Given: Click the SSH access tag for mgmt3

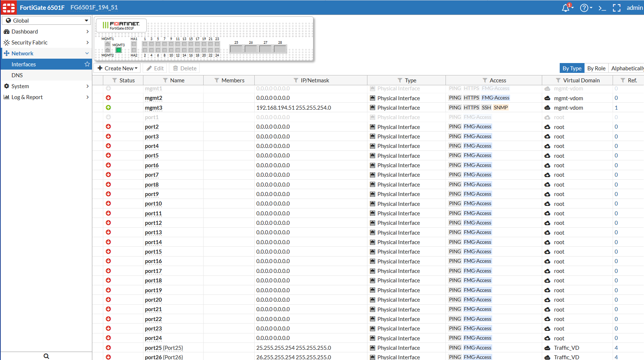Looking at the screenshot, I should [x=486, y=107].
